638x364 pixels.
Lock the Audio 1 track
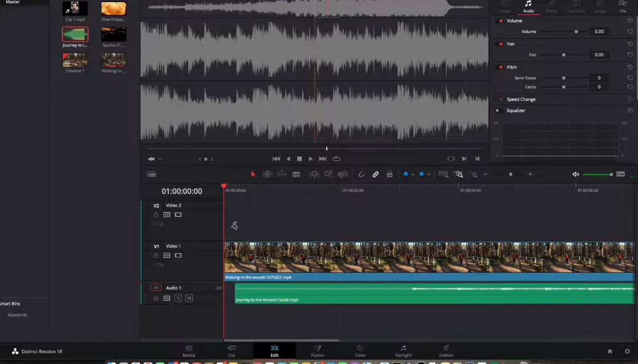pos(155,298)
